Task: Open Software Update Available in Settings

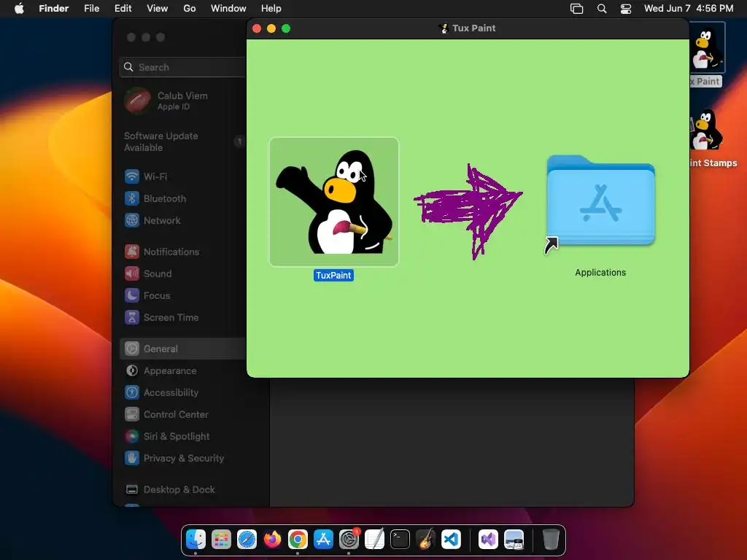Action: click(183, 141)
